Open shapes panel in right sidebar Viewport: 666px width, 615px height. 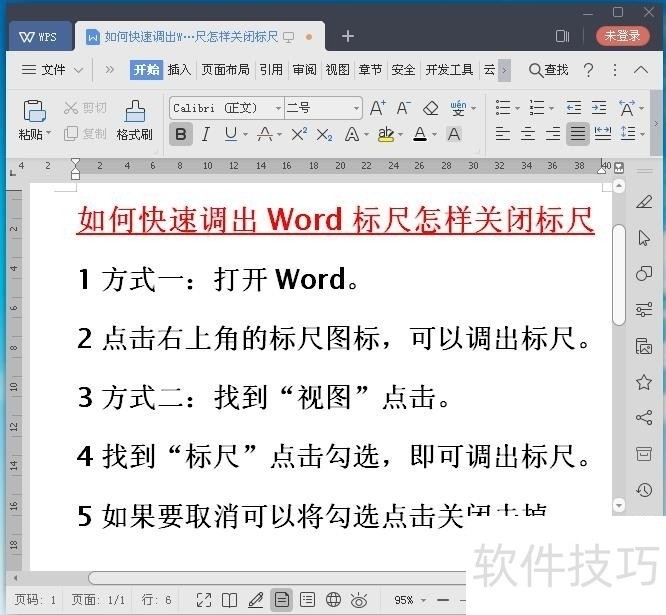(x=644, y=274)
